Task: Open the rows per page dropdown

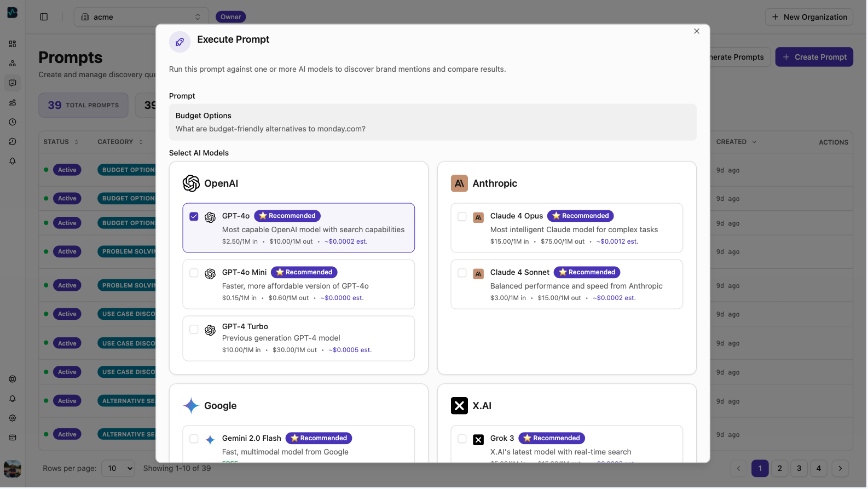Action: pyautogui.click(x=118, y=469)
